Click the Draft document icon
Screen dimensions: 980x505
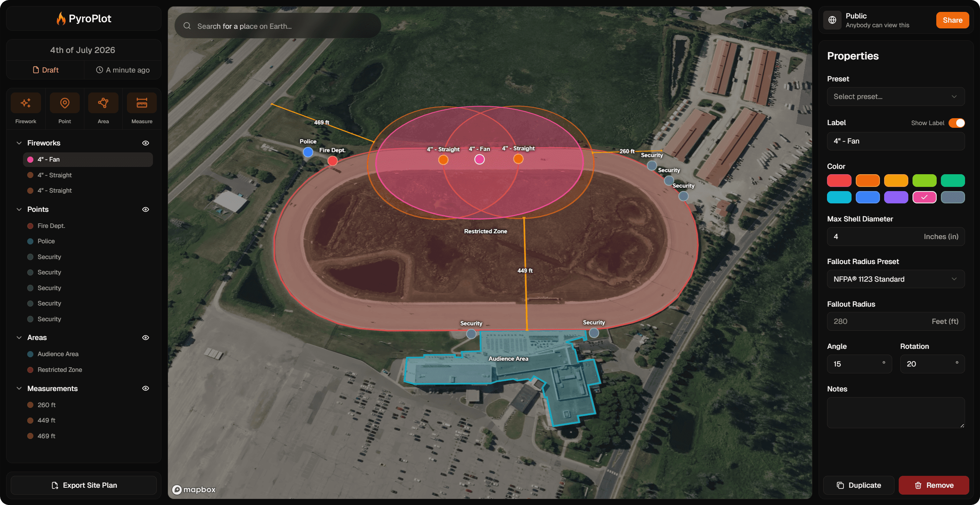point(35,70)
